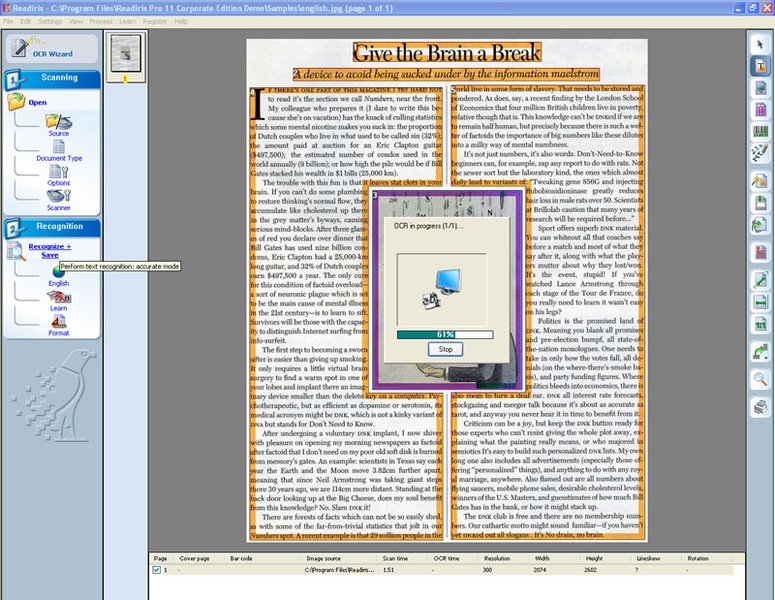Open the Process menu
Screen dimensions: 775x600
tap(100, 21)
